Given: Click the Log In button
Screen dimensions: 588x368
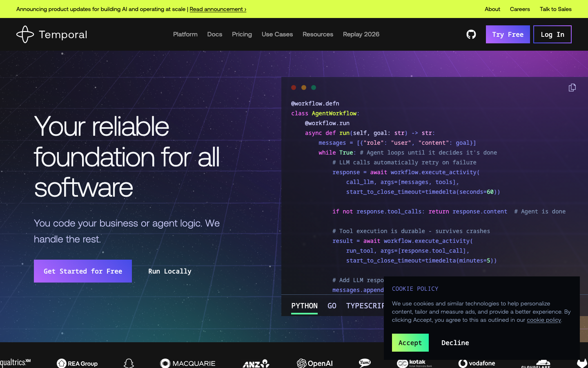Looking at the screenshot, I should [x=552, y=34].
